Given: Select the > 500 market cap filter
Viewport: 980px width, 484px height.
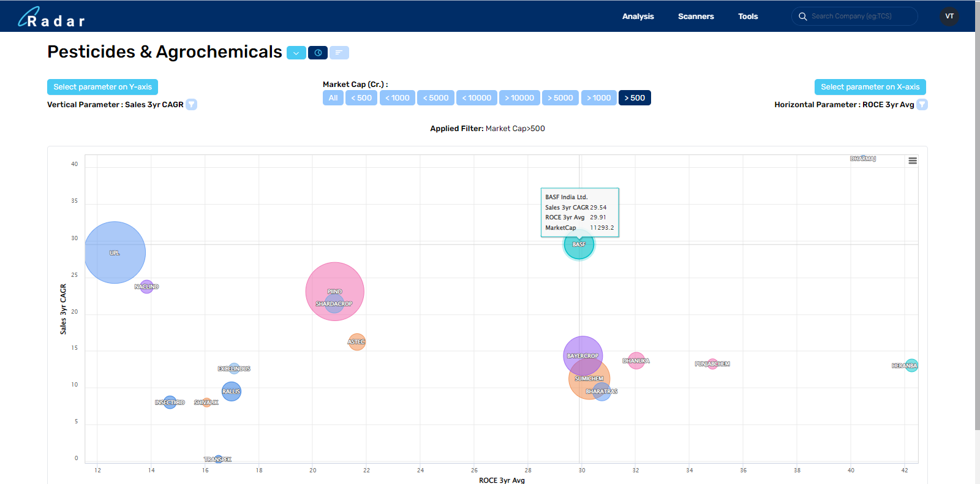Looking at the screenshot, I should point(635,98).
